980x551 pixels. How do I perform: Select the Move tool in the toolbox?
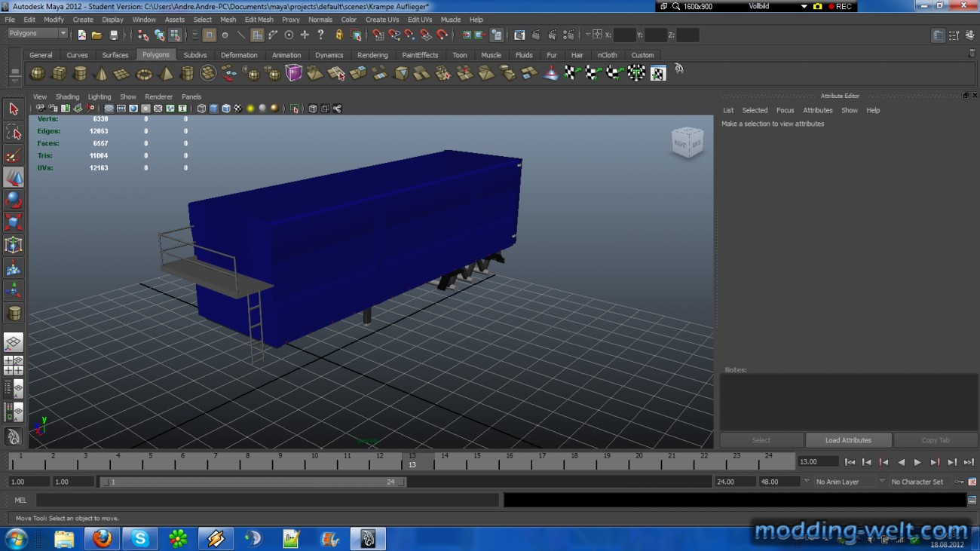[14, 177]
